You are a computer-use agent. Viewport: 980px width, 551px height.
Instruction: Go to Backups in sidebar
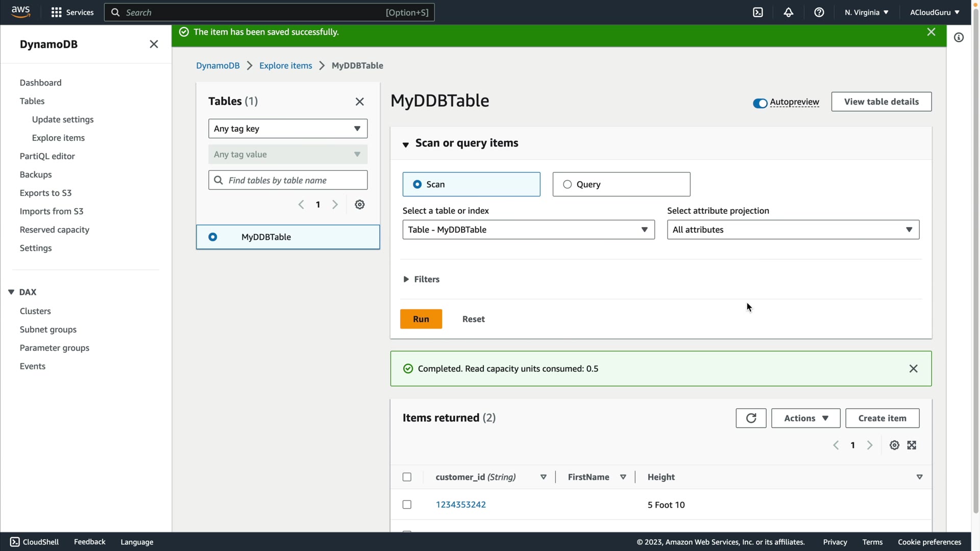[36, 174]
